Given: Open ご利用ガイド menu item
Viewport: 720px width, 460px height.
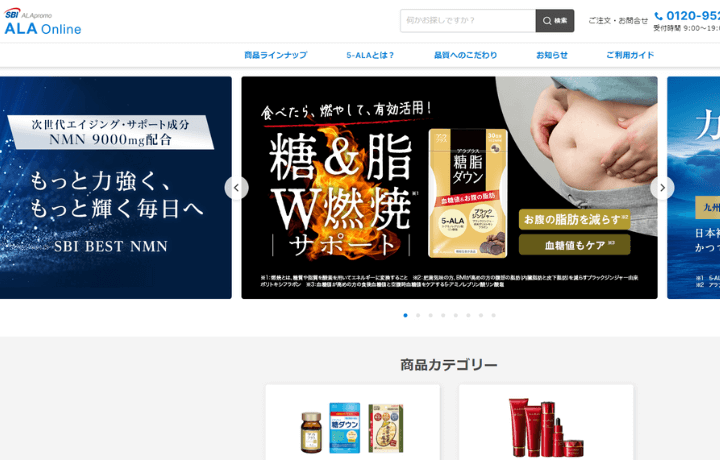Looking at the screenshot, I should [x=630, y=55].
